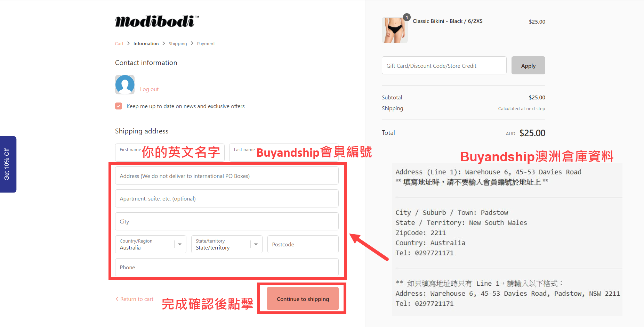Click the user avatar icon

125,84
